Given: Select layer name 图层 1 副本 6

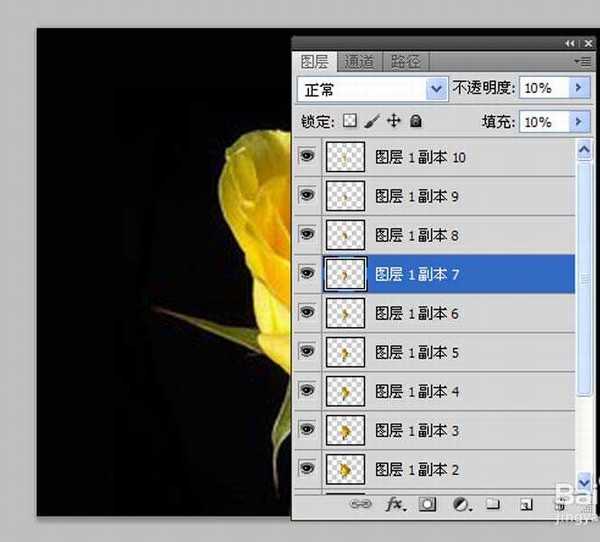Looking at the screenshot, I should point(417,314).
